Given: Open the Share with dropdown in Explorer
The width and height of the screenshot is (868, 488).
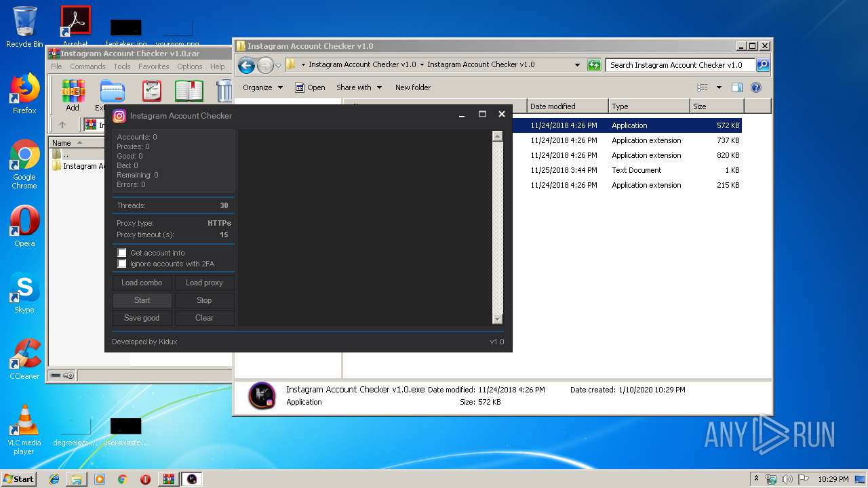Looking at the screenshot, I should 359,87.
